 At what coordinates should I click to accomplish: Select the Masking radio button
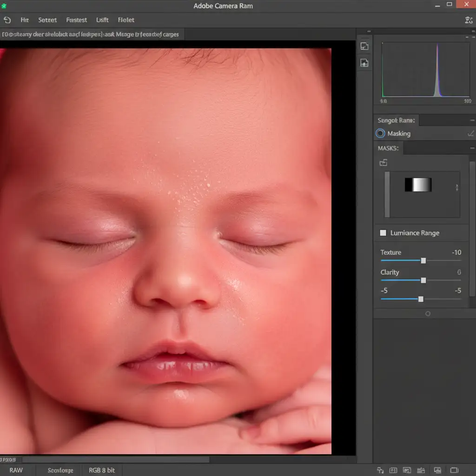[380, 133]
